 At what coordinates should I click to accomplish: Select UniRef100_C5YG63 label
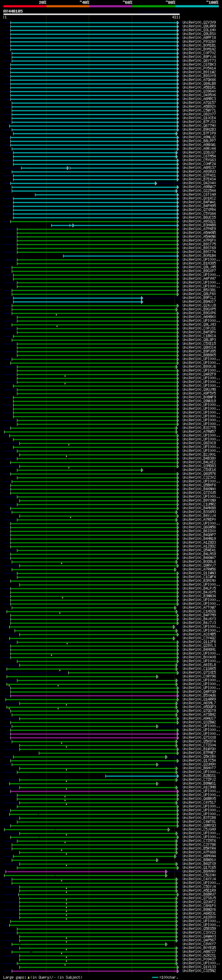199,160
